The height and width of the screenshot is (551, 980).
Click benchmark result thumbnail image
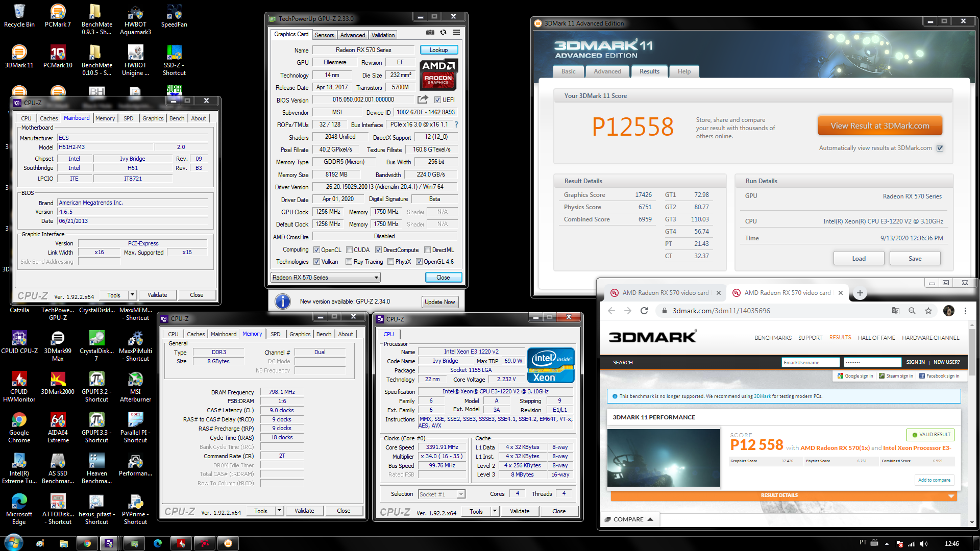click(664, 458)
